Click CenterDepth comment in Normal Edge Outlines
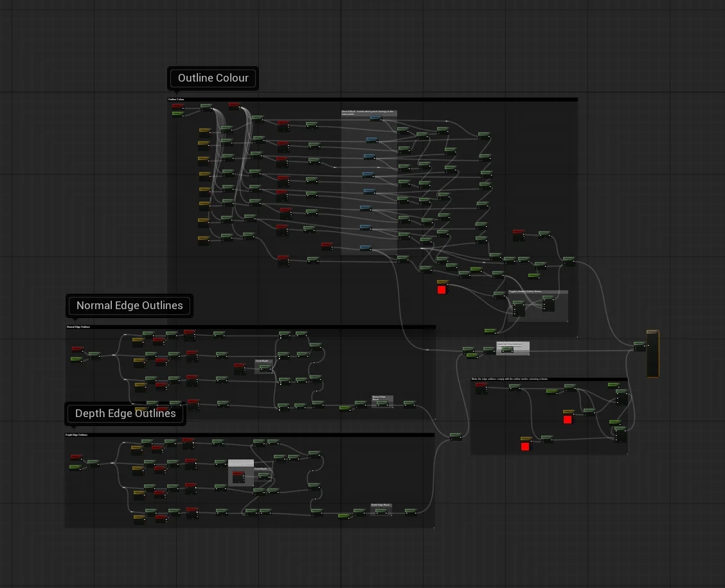 [x=264, y=361]
